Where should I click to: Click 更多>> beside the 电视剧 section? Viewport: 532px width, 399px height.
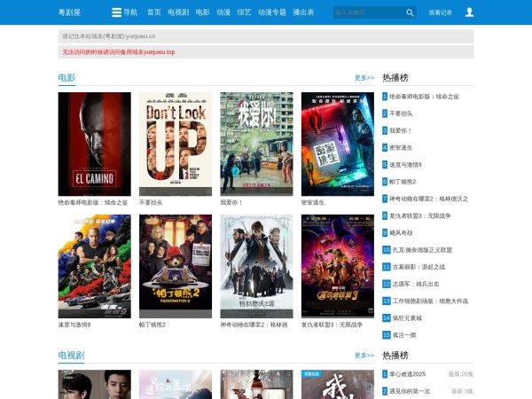[364, 356]
